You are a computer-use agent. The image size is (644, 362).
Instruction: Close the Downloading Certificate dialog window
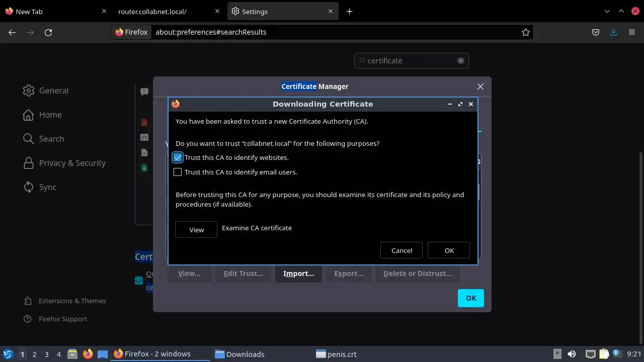point(471,104)
